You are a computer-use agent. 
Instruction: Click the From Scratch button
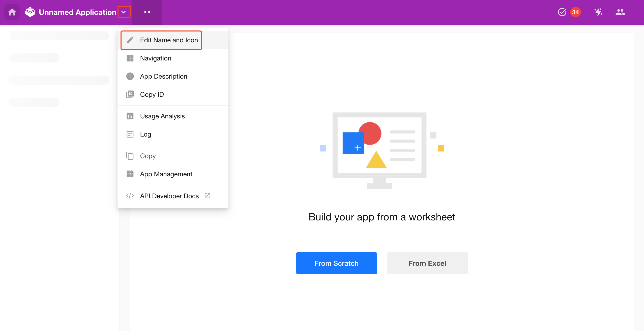click(x=336, y=263)
